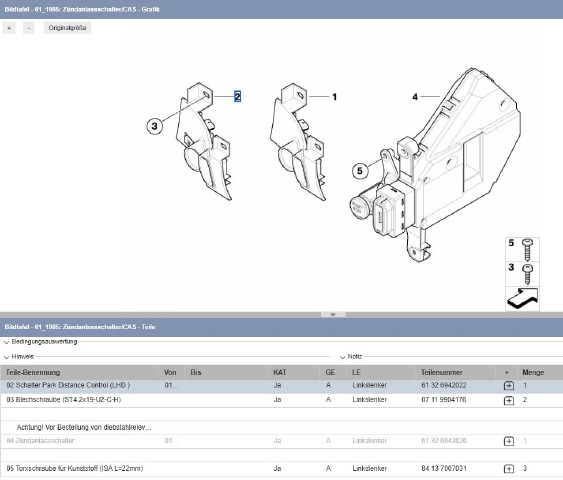Select row 02 Schalter Park Distance Control
Viewport: 563px width, 480px height.
coord(282,386)
